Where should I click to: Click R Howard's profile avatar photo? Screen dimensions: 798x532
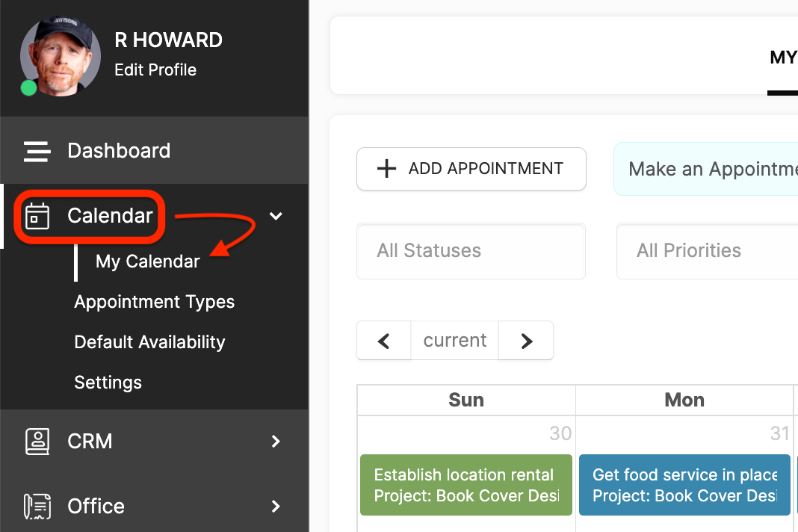pyautogui.click(x=60, y=56)
